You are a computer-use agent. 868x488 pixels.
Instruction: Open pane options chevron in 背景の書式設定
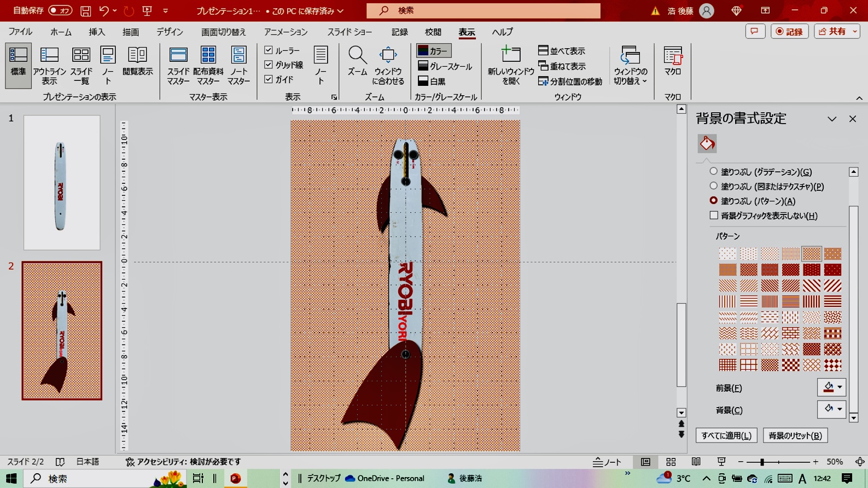pyautogui.click(x=832, y=119)
